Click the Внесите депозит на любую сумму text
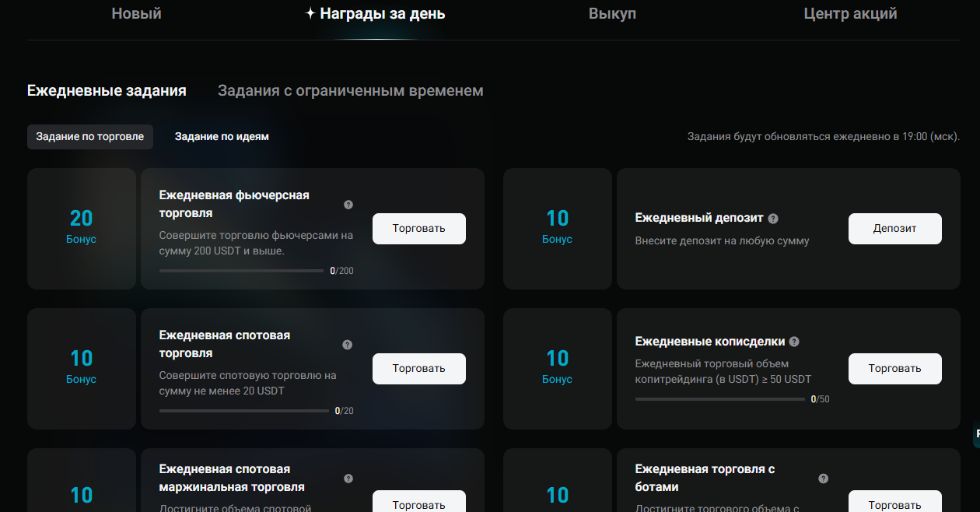Screen dimensions: 980x512 coord(723,241)
